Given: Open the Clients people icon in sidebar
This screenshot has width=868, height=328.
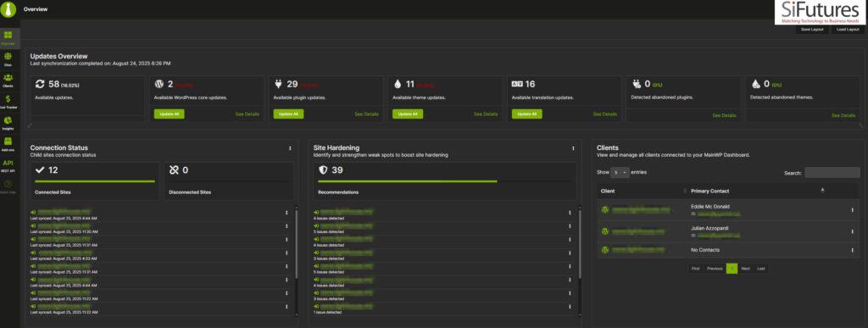Looking at the screenshot, I should 8,78.
